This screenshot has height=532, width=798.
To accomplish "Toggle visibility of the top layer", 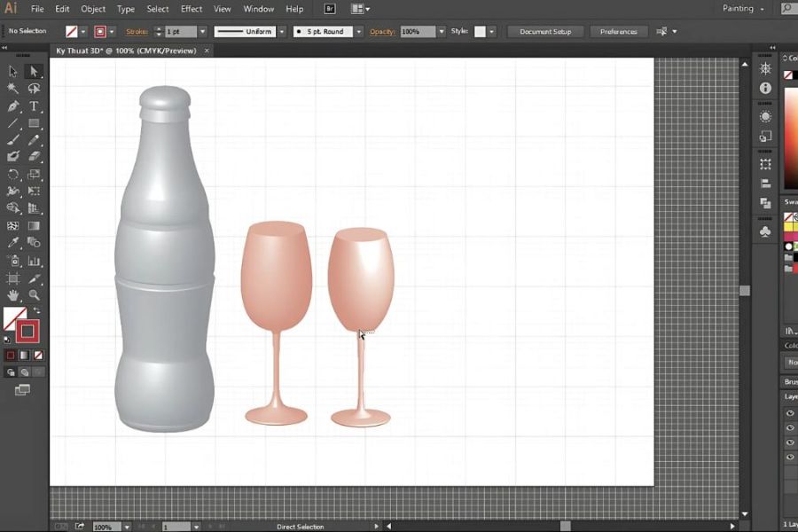I will [x=789, y=413].
